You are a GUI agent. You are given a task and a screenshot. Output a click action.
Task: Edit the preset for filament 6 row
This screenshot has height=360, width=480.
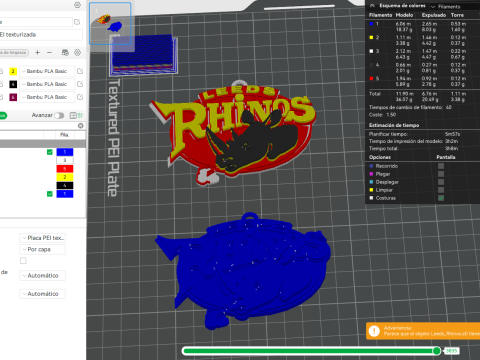80,97
